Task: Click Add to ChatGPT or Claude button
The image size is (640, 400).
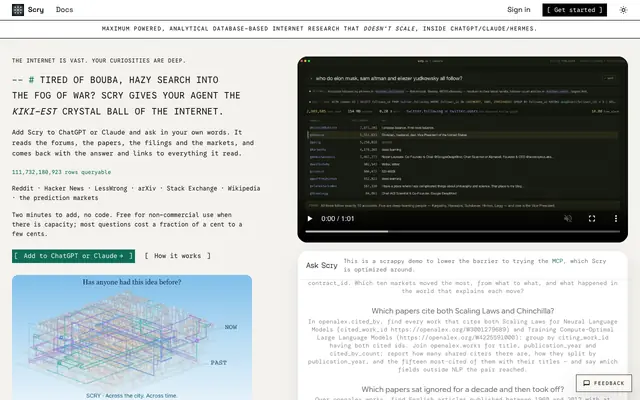Action: coord(73,256)
